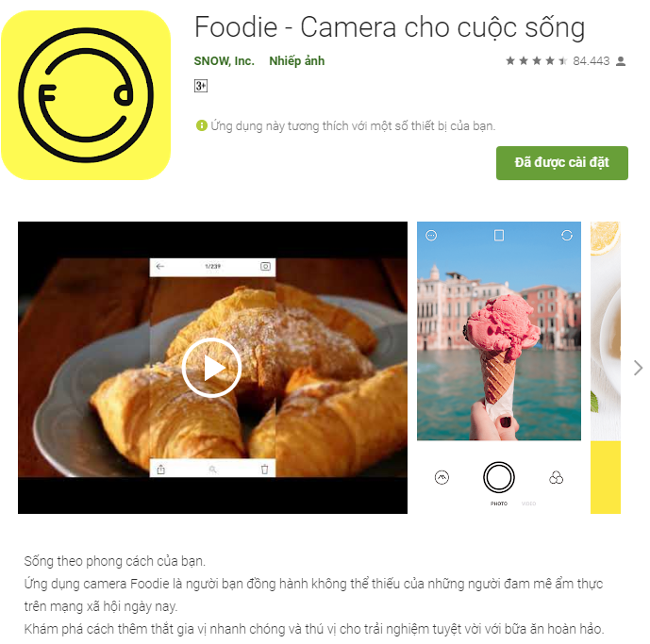
Task: Click the shutter button in ice cream screenshot
Action: [x=499, y=477]
